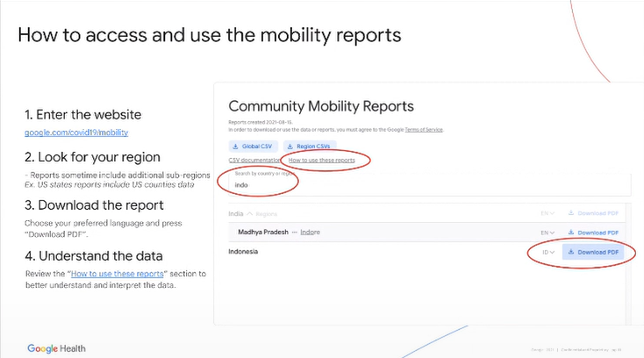Open the Terms of Service link
Viewport: 644px width, 358px height.
coord(424,130)
